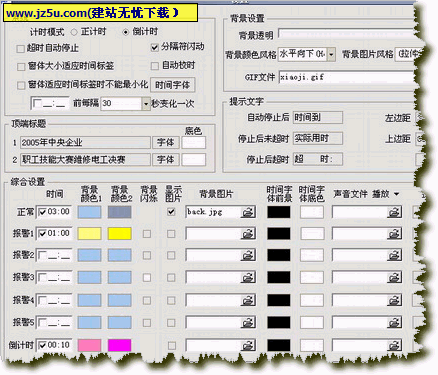
Task: Change 时间字体底色 swatch in 正常 row
Action: point(312,212)
